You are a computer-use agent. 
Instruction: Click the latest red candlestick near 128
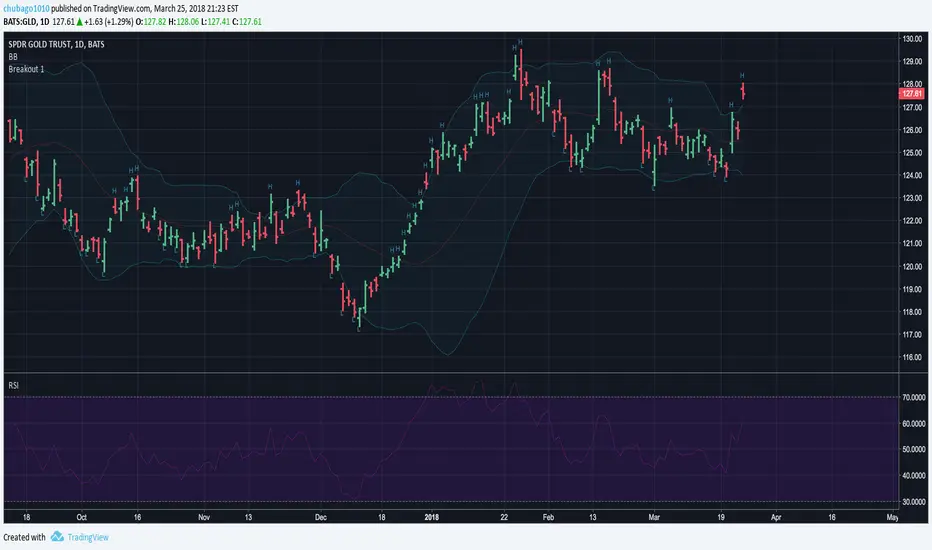[x=743, y=91]
